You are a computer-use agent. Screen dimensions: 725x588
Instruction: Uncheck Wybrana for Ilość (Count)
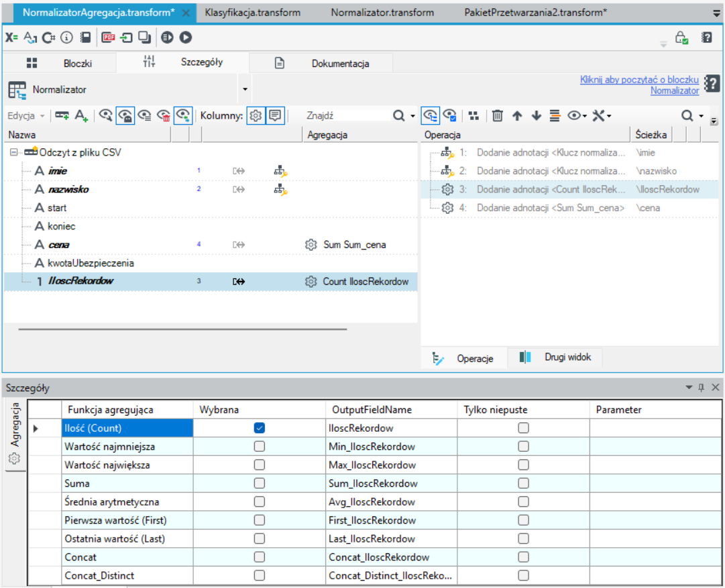tap(260, 428)
